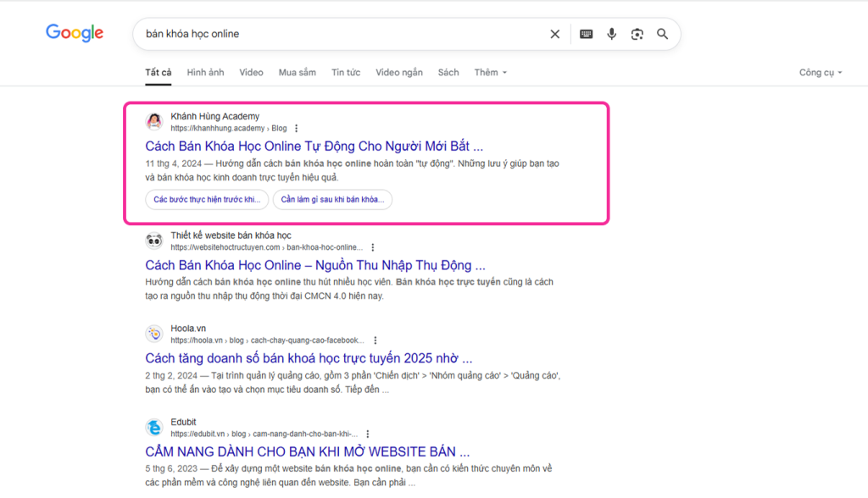Click the Google logo

tap(75, 33)
